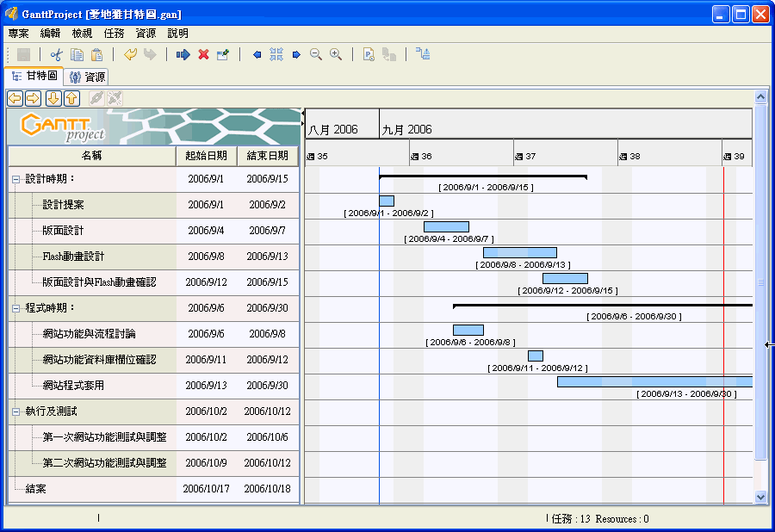Click the Resources : 0 status text
Viewport: 775px width, 532px height.
pyautogui.click(x=623, y=519)
